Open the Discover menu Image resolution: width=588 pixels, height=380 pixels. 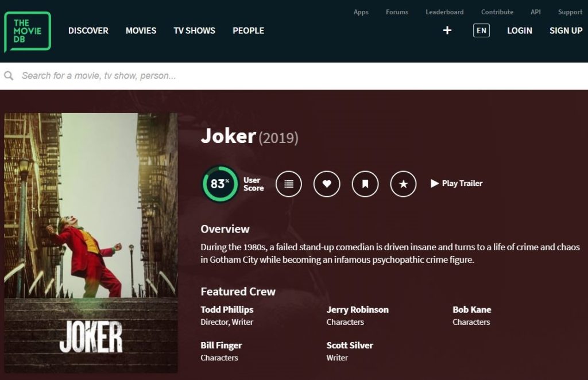[x=88, y=30]
